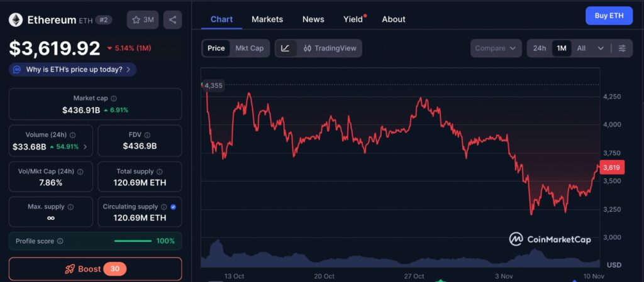Show Vol/Mkt Cap (24h) info icon
Image resolution: width=644 pixels, height=282 pixels.
80,171
